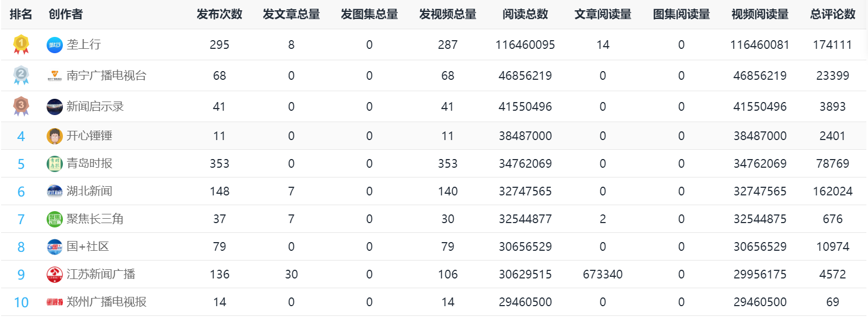Click the avatar icon of 新闻启示录
Viewport: 868px width, 317px height.
coord(55,107)
